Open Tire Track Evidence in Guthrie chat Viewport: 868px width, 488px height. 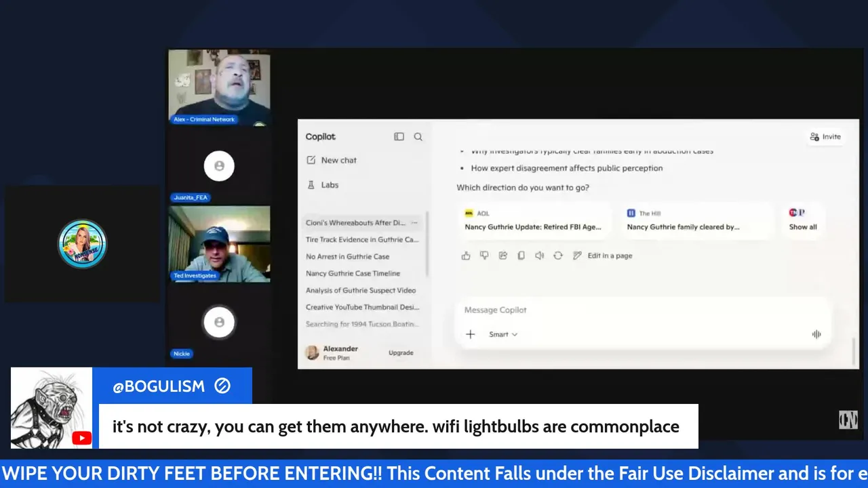363,240
